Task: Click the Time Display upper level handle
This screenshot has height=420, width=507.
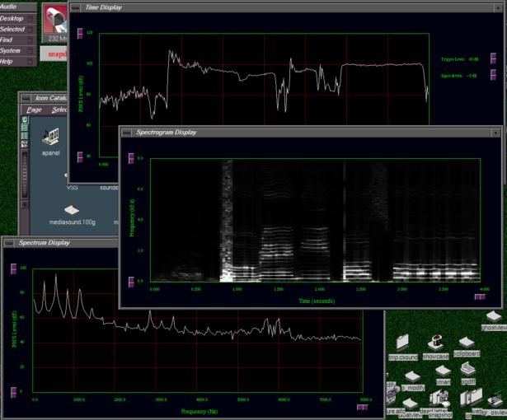Action: click(80, 34)
